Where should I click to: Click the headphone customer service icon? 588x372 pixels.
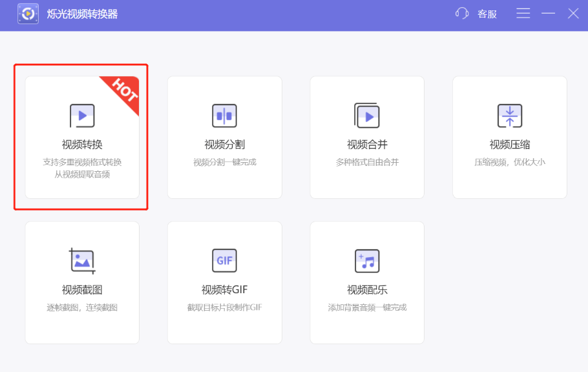click(x=461, y=14)
